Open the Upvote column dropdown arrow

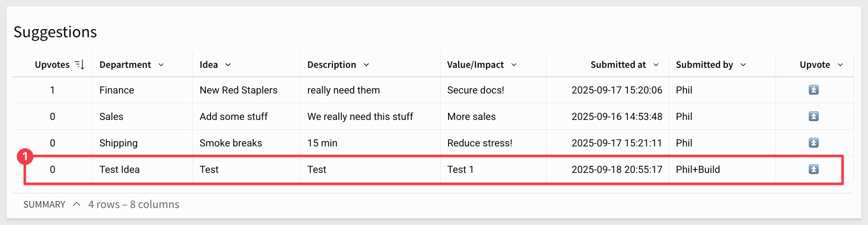840,65
